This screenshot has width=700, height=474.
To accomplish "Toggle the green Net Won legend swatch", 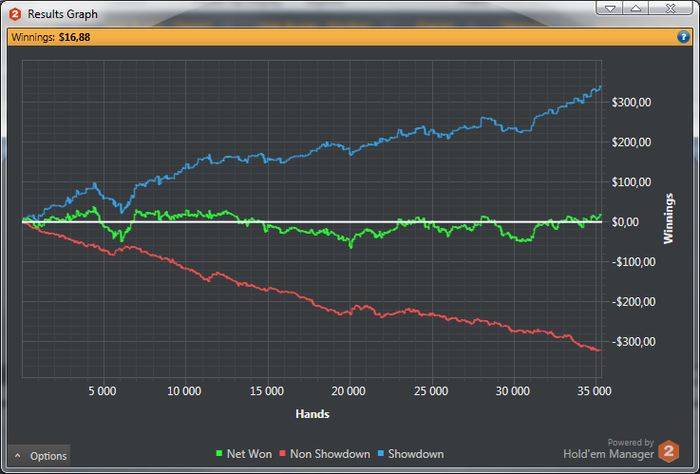I will click(x=219, y=453).
